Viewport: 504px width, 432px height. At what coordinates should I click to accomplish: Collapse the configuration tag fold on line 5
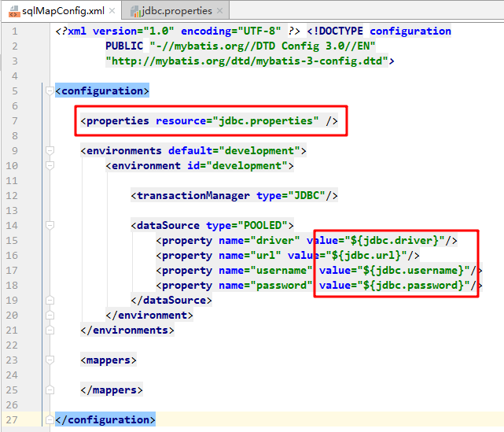pyautogui.click(x=50, y=91)
